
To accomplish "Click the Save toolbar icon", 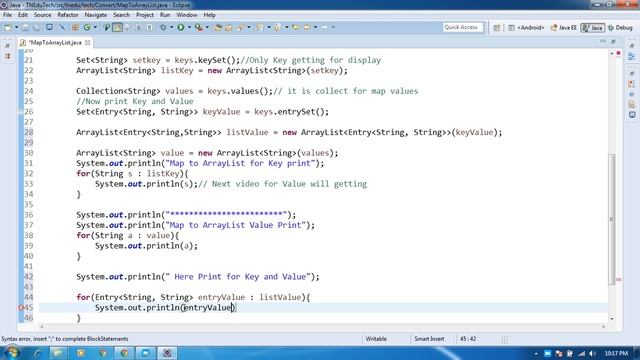I will click(25, 27).
